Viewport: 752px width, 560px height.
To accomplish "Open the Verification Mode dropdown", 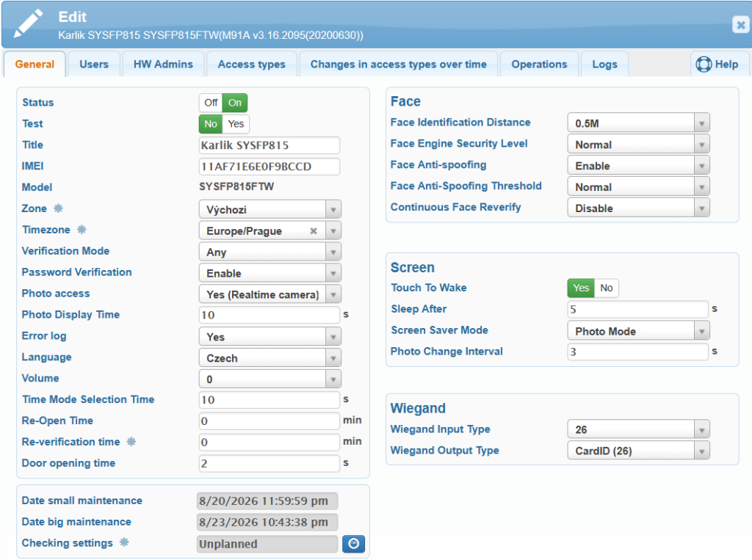I will [270, 252].
